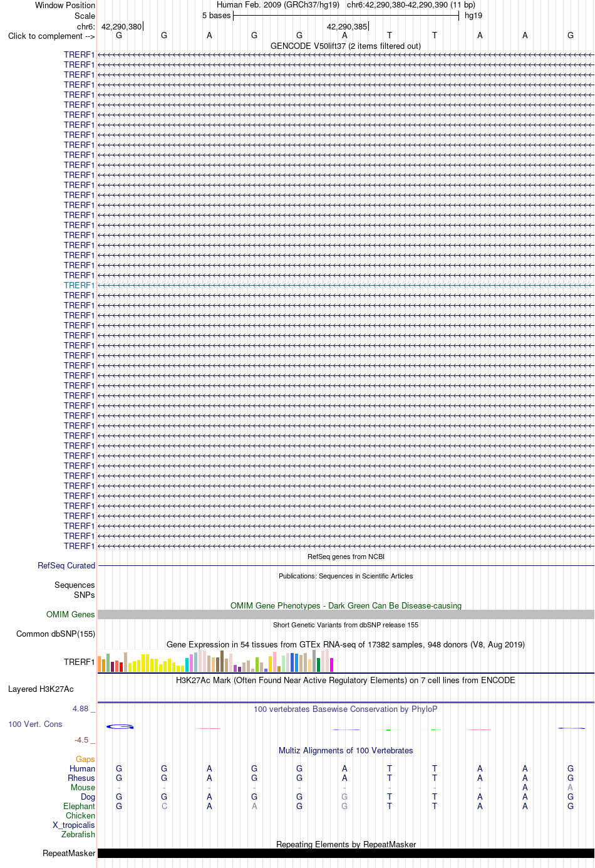Click the GENCODE V50lift37 track title
The image size is (595, 868).
tap(346, 46)
